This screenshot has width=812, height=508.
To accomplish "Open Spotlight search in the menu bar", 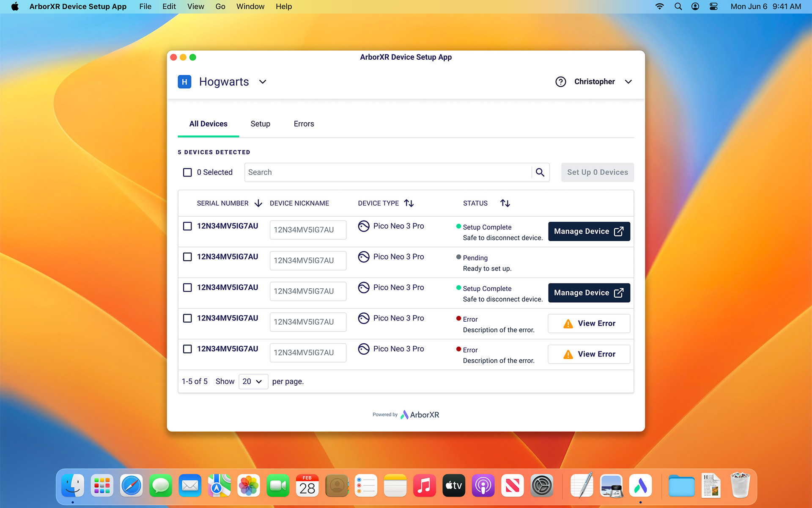I will [678, 6].
